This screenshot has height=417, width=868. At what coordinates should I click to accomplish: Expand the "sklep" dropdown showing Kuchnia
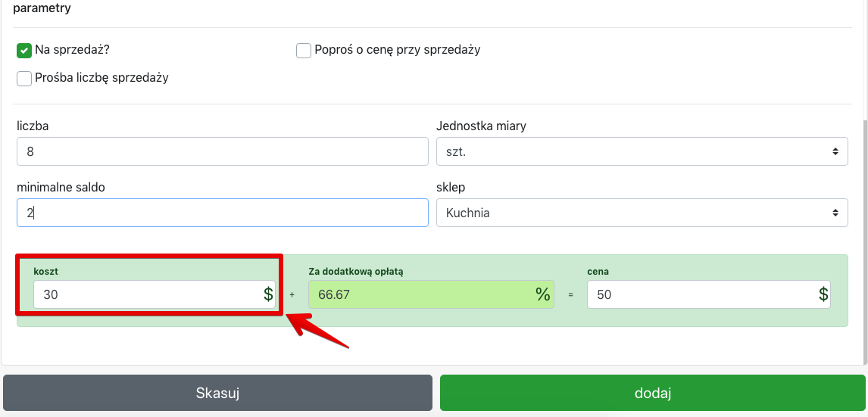(642, 213)
